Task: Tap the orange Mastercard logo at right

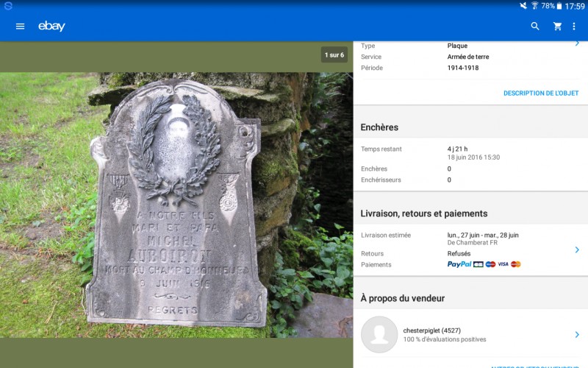Action: (x=516, y=264)
